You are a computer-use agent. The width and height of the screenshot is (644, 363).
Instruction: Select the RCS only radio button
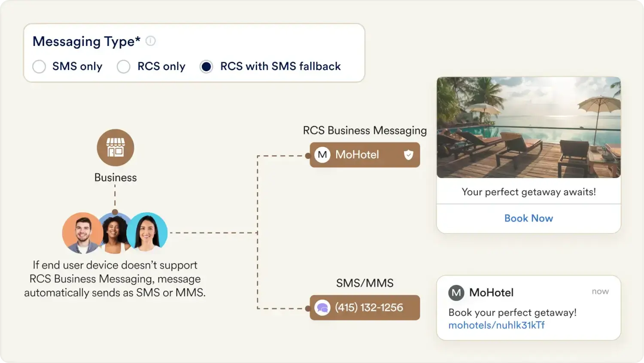click(x=124, y=67)
